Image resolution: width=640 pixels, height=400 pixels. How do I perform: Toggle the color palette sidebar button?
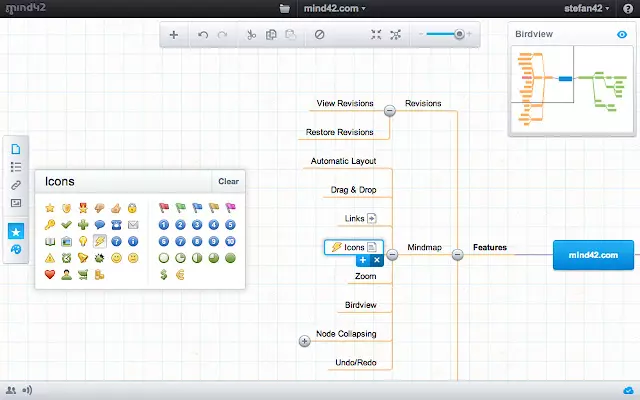(15, 250)
